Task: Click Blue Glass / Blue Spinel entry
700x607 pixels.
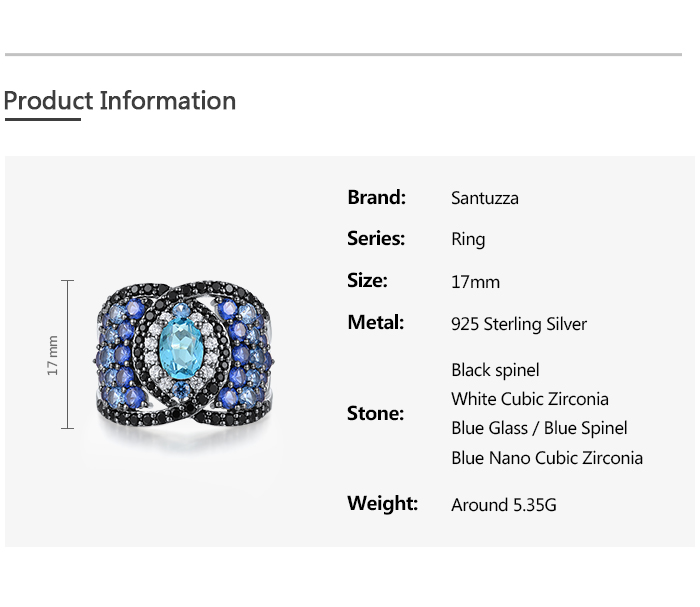Action: [539, 428]
